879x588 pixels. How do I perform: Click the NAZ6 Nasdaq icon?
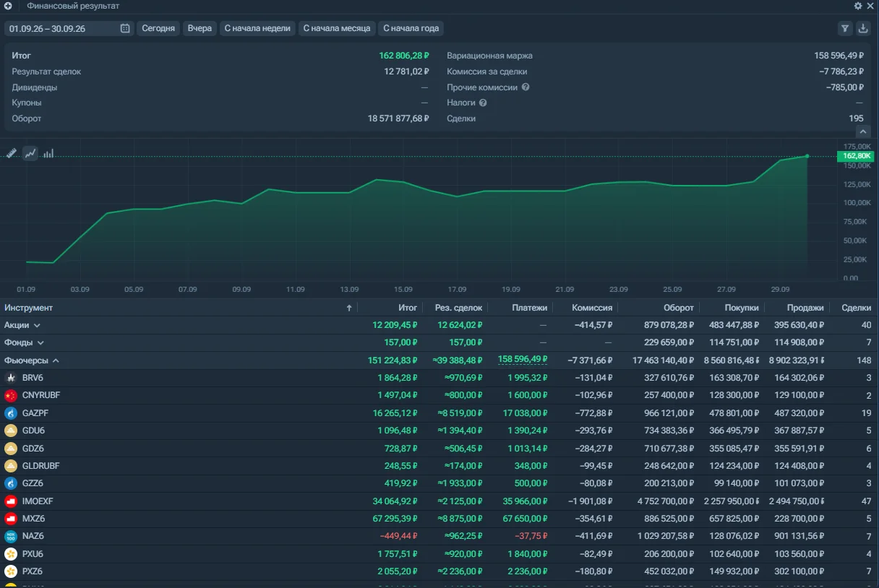point(11,536)
